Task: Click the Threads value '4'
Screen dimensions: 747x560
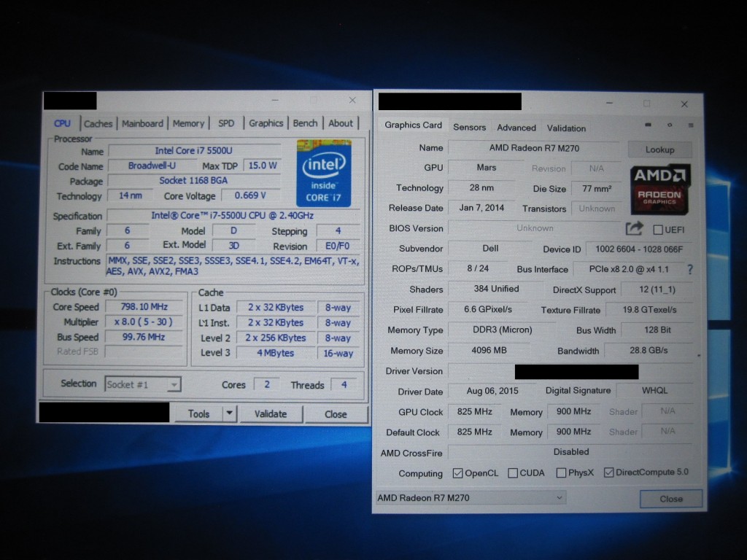Action: pos(344,385)
